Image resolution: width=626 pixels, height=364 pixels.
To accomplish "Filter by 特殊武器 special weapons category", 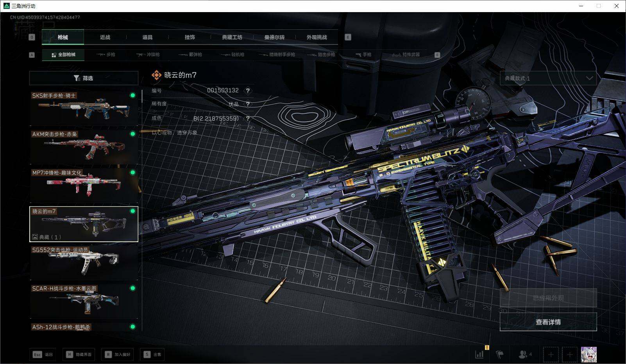I will pyautogui.click(x=406, y=55).
